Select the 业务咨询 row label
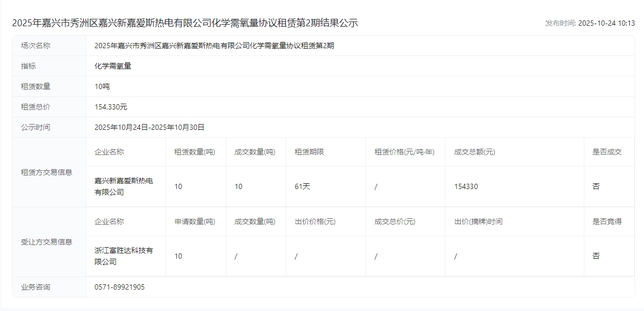Image resolution: width=644 pixels, height=311 pixels. (36, 287)
